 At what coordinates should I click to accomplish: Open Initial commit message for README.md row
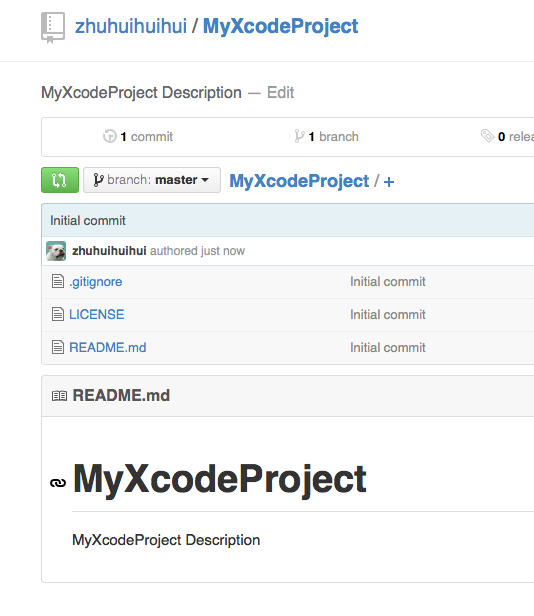[x=388, y=348]
